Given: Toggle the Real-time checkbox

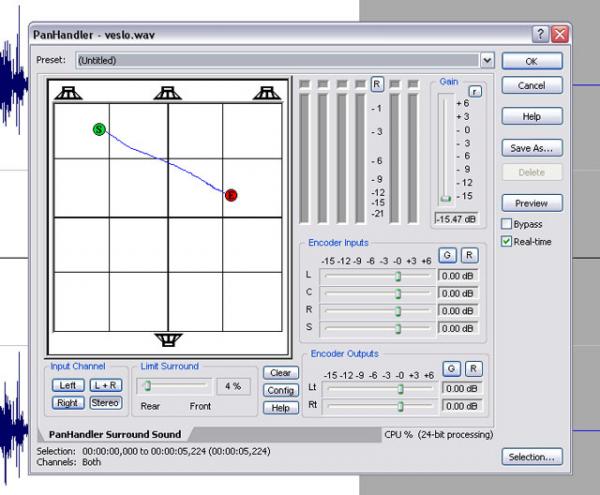Looking at the screenshot, I should (507, 241).
